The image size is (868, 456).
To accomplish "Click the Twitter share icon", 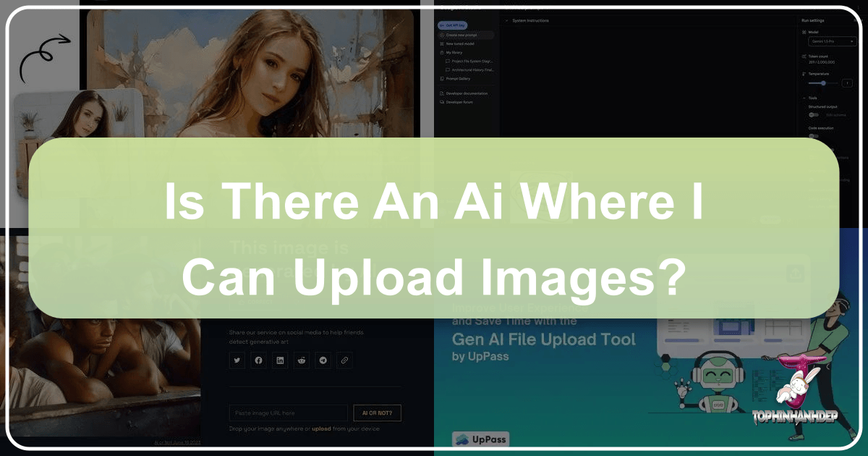I will click(x=237, y=360).
